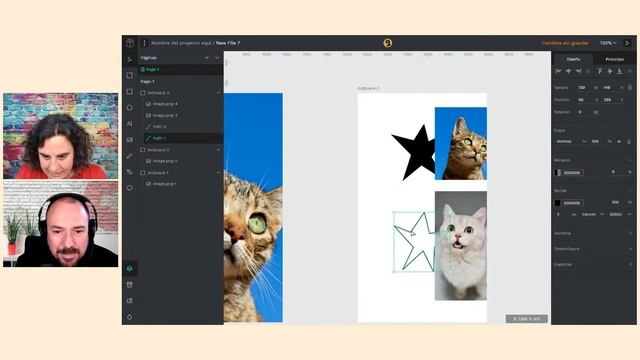Add an export in the Exportar section

pos(630,264)
